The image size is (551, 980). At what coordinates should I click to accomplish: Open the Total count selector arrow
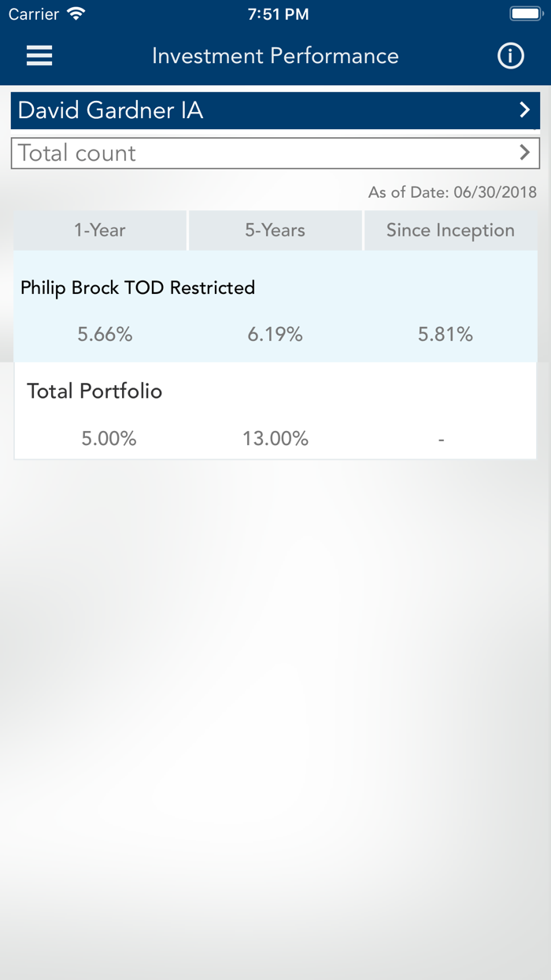tap(525, 153)
